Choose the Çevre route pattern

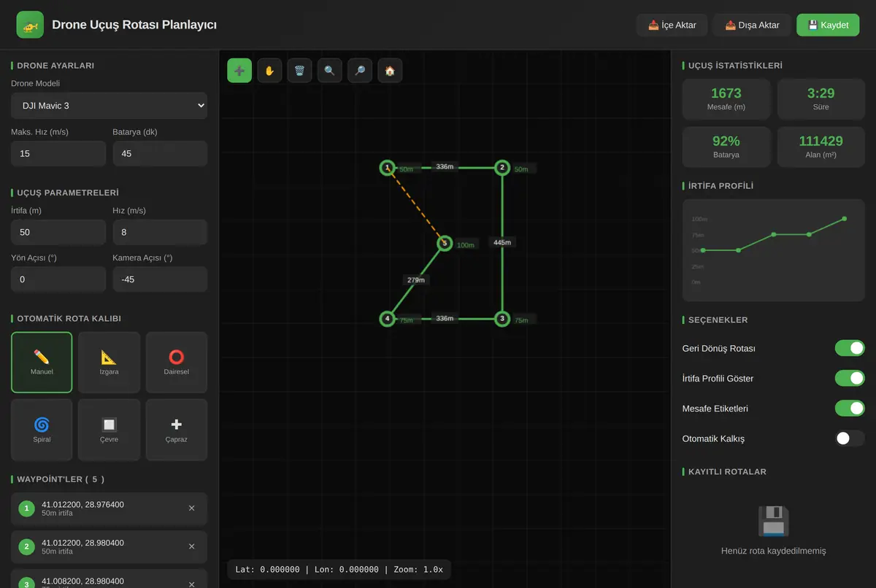coord(109,430)
